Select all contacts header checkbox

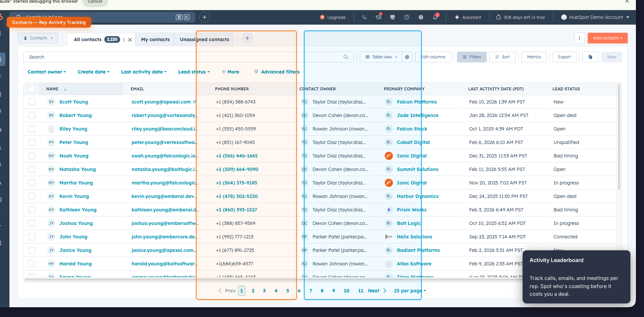click(x=32, y=89)
